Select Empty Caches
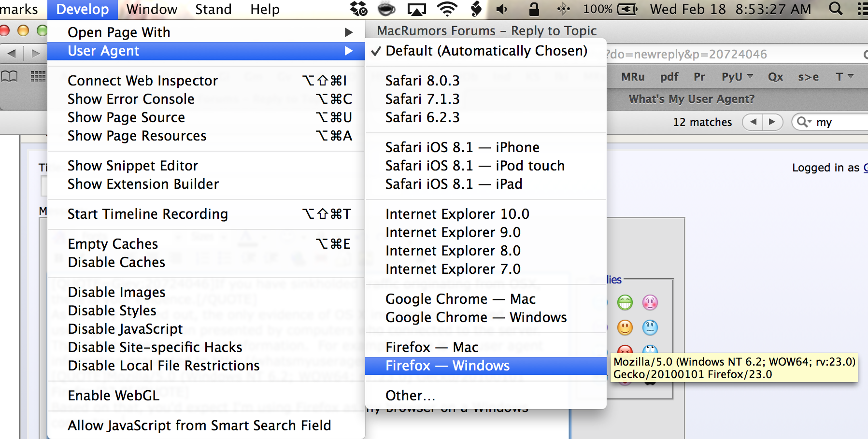This screenshot has height=439, width=868. point(206,244)
